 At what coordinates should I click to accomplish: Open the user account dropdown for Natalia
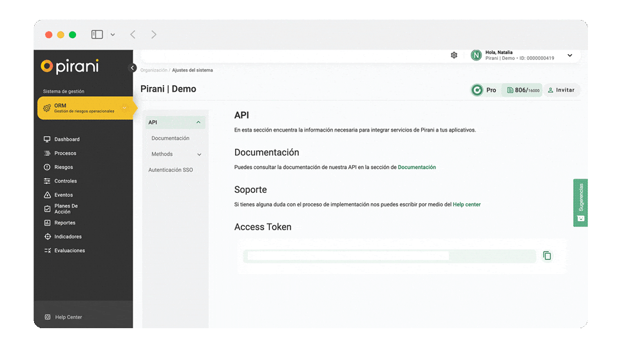[x=569, y=55]
